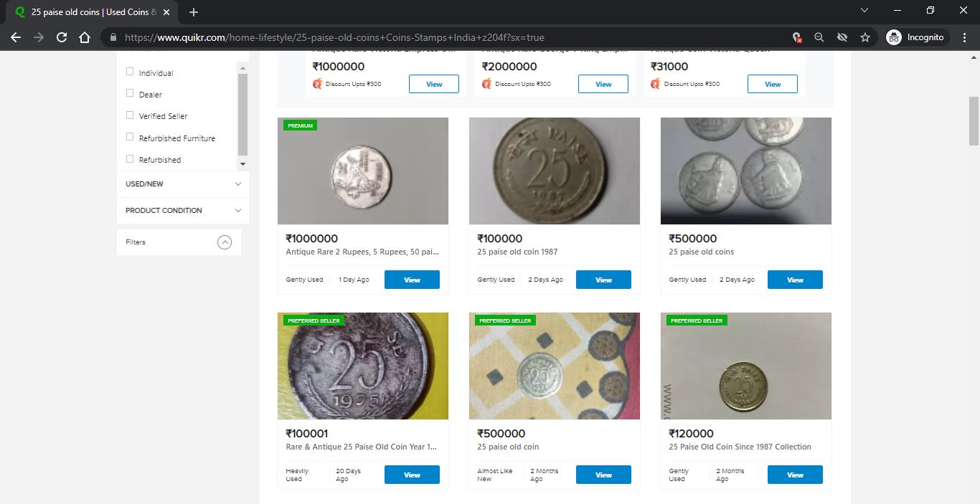Reload the page using the refresh icon
This screenshot has height=504, width=980.
61,37
